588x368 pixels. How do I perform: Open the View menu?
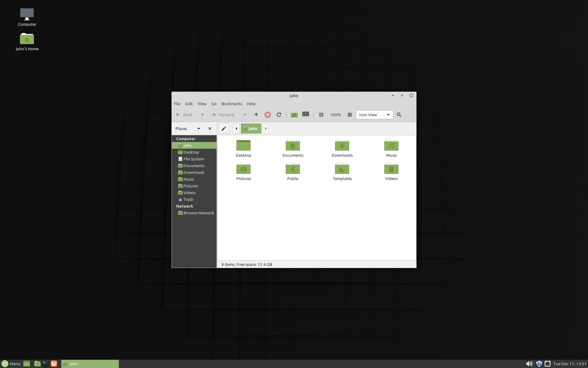[x=202, y=104]
